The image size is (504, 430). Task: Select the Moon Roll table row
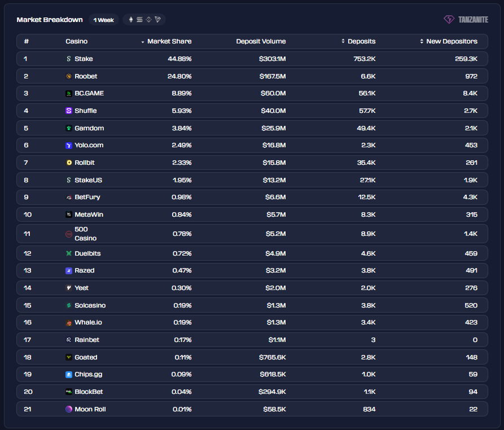pyautogui.click(x=252, y=409)
